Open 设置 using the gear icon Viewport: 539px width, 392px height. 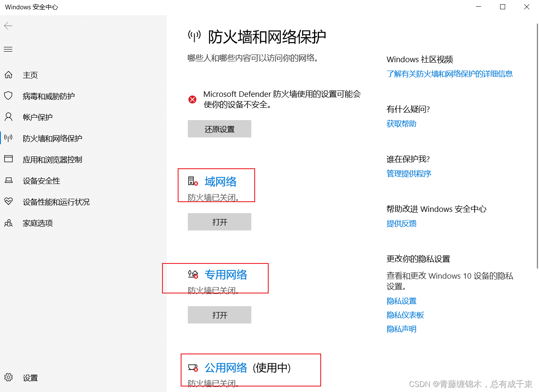point(8,378)
